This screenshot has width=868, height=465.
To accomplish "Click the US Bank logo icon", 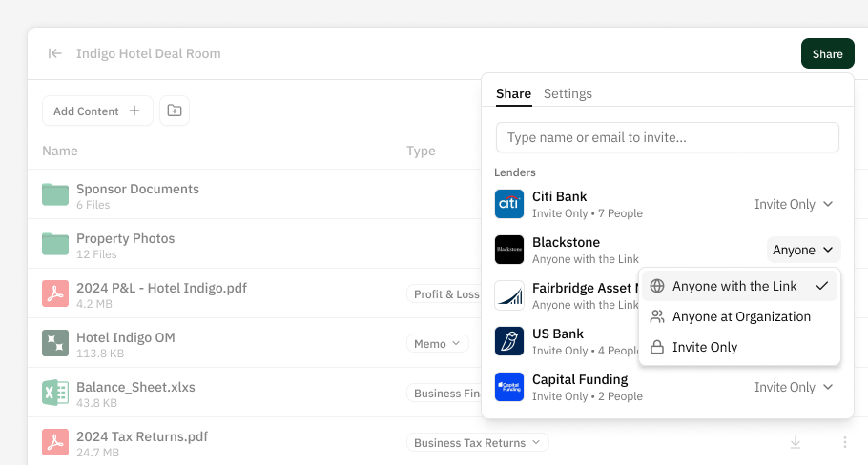I will coord(509,341).
